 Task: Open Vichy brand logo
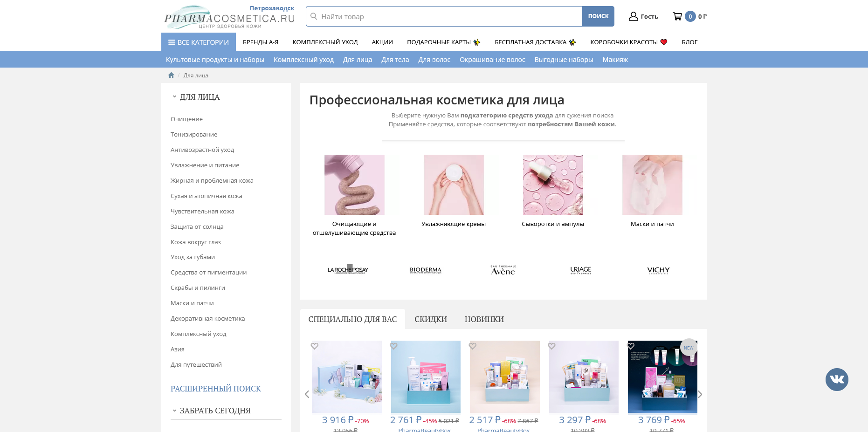(x=658, y=270)
